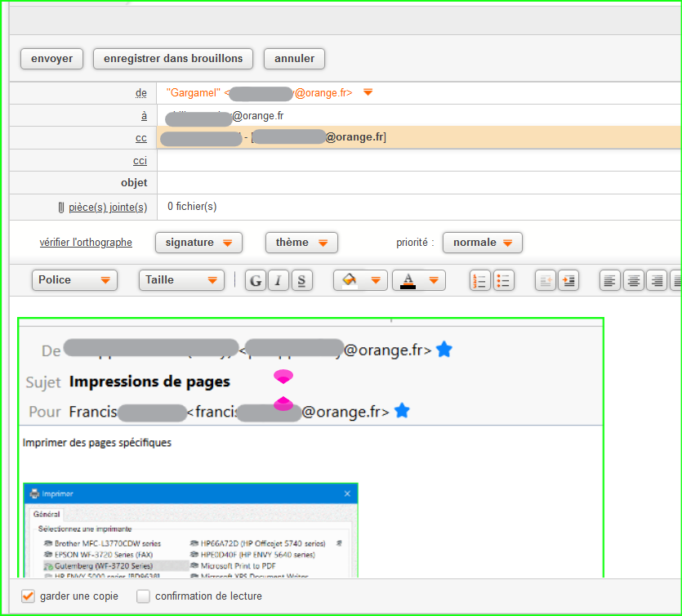Click the paperclip attachment icon
Viewport: 682px width, 616px height.
[x=61, y=208]
